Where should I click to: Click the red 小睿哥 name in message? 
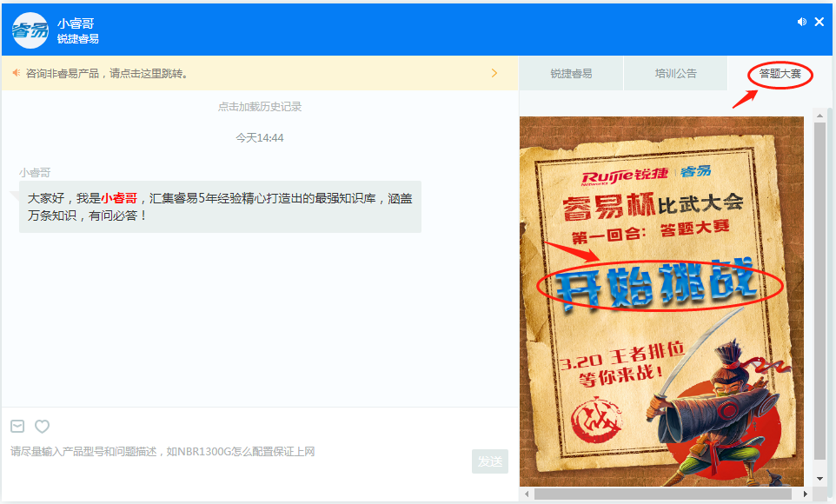pos(119,198)
